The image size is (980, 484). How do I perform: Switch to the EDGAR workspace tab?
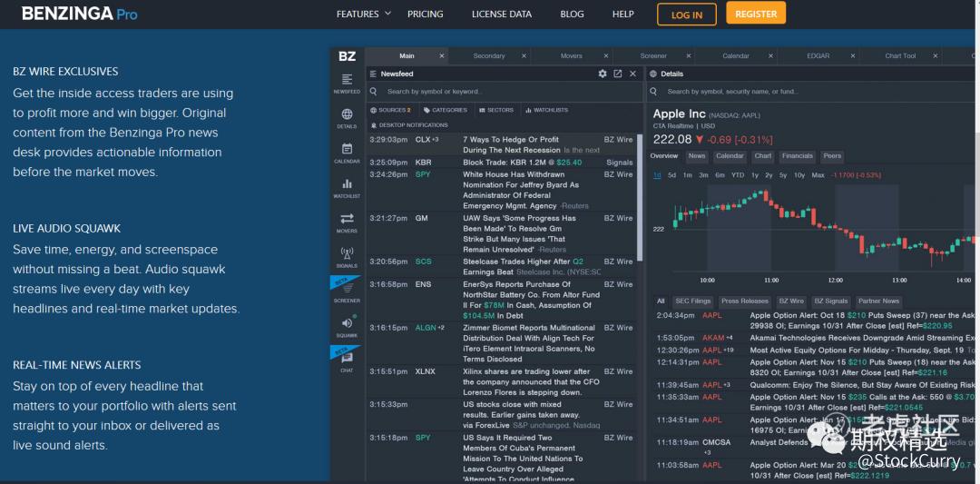(x=818, y=55)
